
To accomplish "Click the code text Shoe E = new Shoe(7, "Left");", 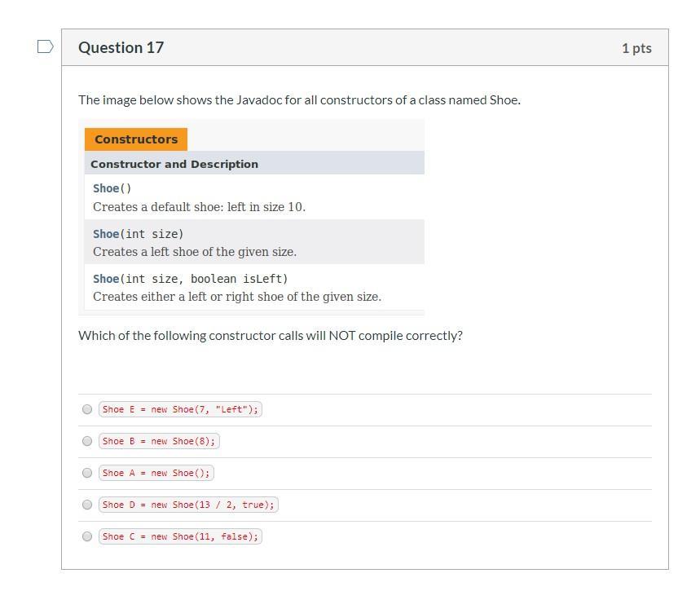I will click(180, 409).
